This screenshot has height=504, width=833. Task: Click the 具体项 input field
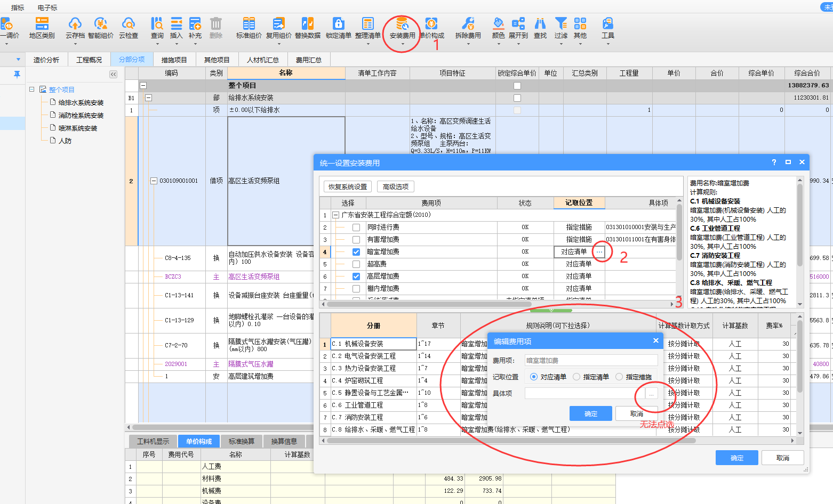(585, 393)
